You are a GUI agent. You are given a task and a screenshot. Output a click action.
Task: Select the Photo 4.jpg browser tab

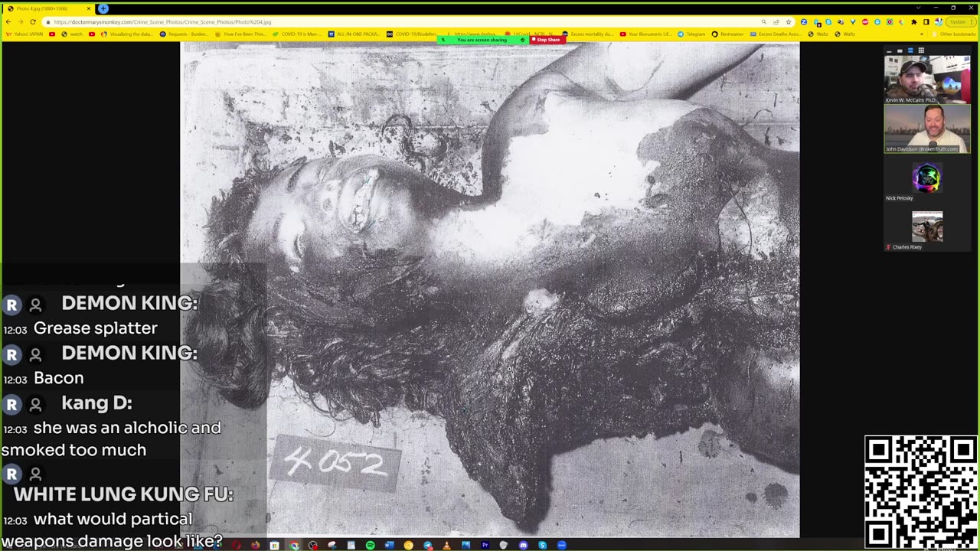pyautogui.click(x=48, y=8)
